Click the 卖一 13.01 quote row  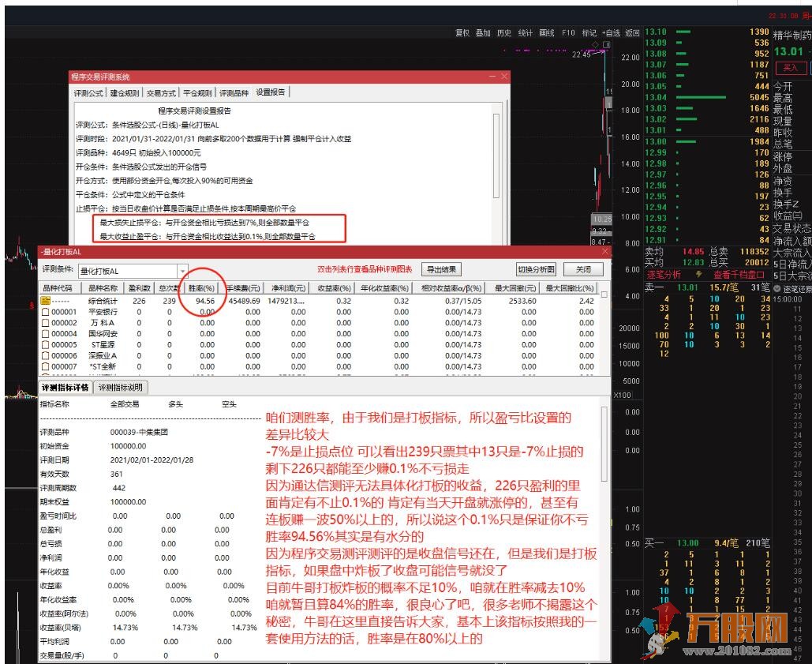point(707,287)
